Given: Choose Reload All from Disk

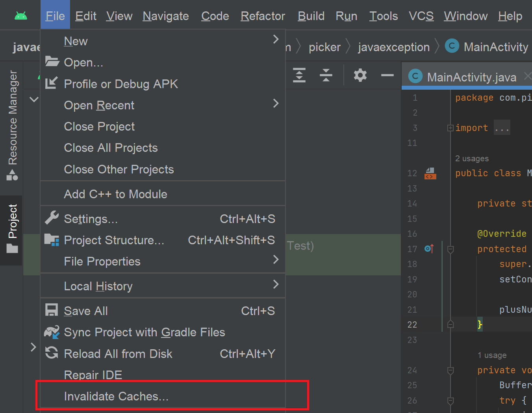Looking at the screenshot, I should 163,354.
